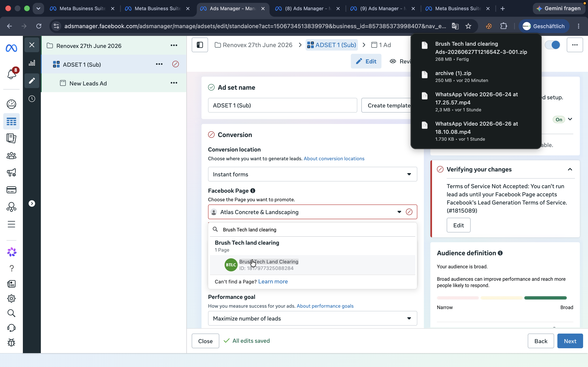Image resolution: width=588 pixels, height=367 pixels.
Task: Open the Instant forms conversion location dropdown
Action: click(x=312, y=174)
